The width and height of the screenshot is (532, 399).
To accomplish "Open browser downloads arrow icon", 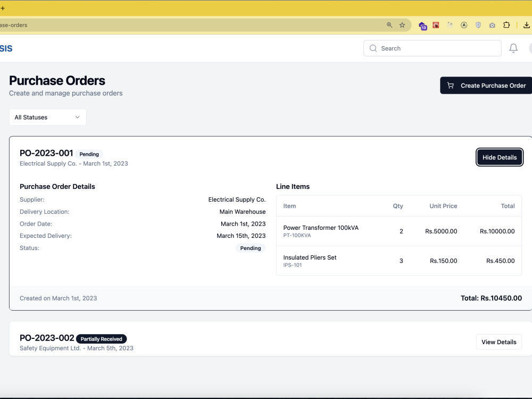I will pyautogui.click(x=526, y=25).
